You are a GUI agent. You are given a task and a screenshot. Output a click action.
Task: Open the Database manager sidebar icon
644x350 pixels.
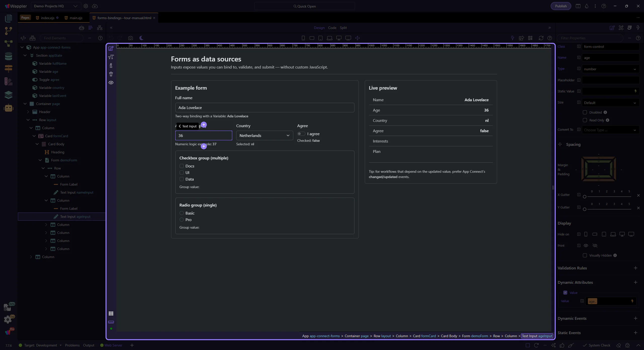(x=8, y=56)
